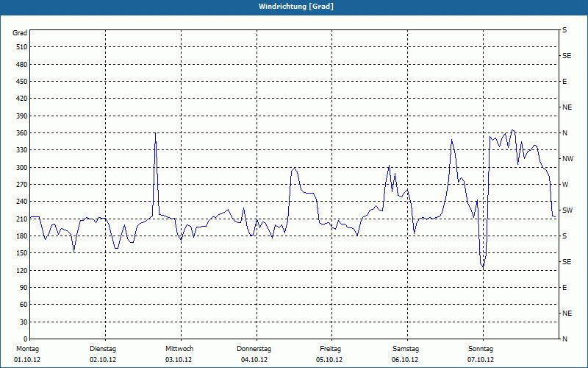Viewport: 588px width, 368px height.
Task: Pick the 'SE' compass label beside the 120 gridline
Action: point(567,262)
